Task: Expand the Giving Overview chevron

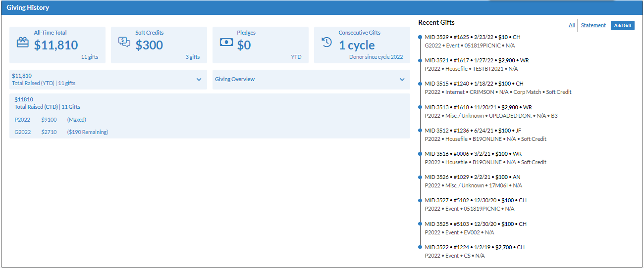Action: tap(402, 79)
